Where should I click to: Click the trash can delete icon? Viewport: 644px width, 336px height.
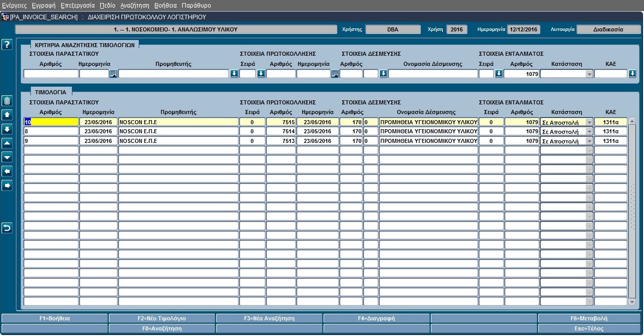[x=7, y=100]
